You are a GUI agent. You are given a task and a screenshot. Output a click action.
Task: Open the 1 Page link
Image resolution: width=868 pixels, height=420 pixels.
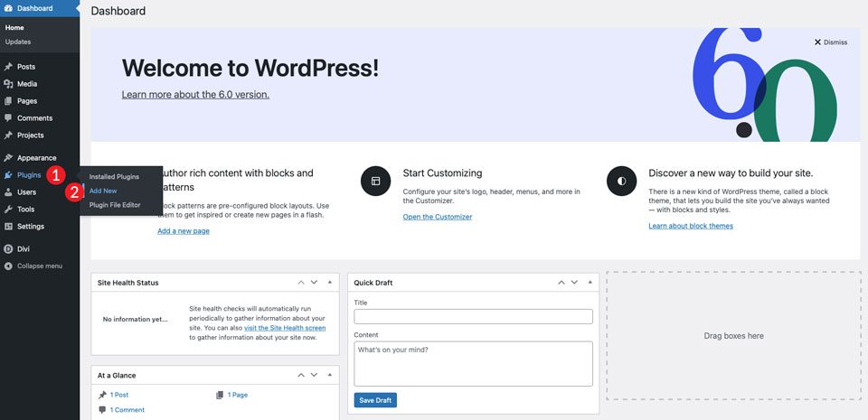pos(237,395)
